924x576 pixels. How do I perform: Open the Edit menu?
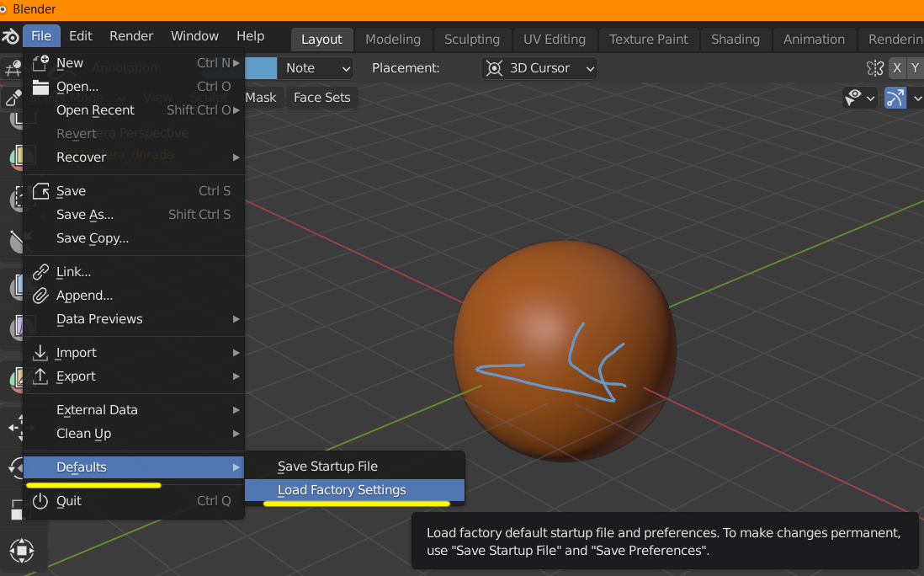pos(81,36)
